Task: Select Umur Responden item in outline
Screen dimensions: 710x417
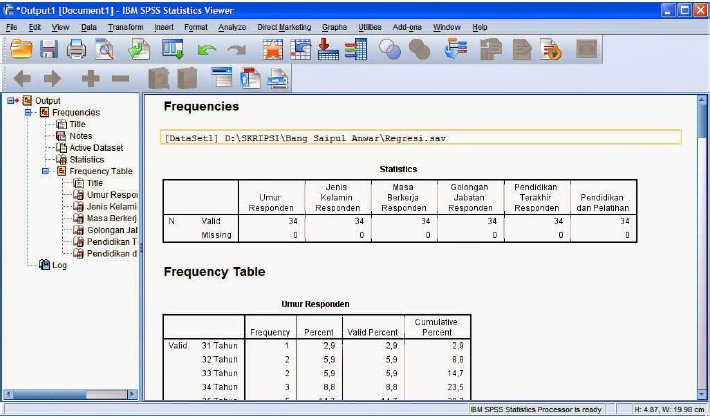Action: coord(110,195)
